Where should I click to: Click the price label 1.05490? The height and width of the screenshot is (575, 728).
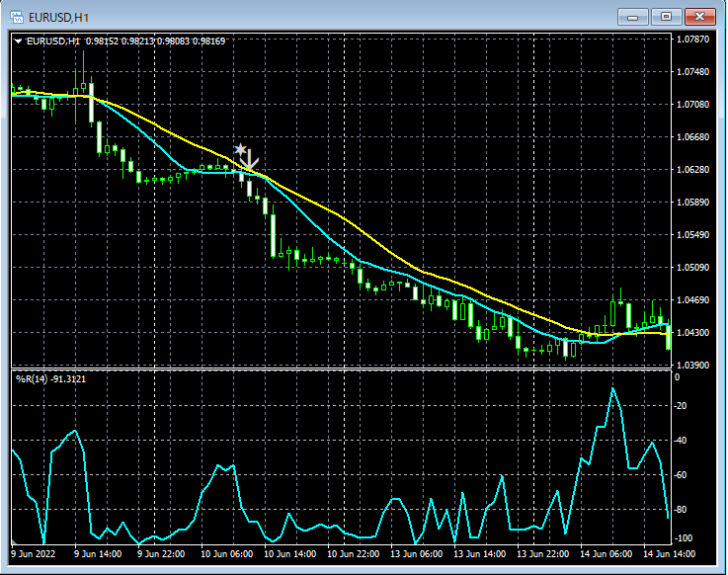coord(692,234)
